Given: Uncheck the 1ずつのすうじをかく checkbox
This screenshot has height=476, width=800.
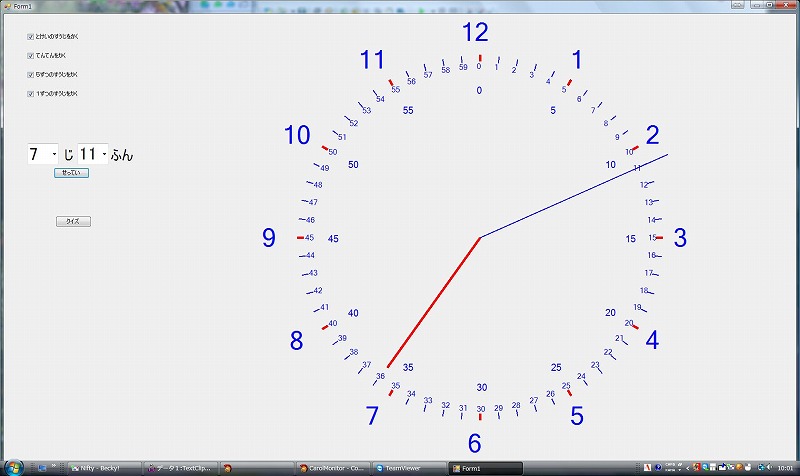Looking at the screenshot, I should pos(31,94).
